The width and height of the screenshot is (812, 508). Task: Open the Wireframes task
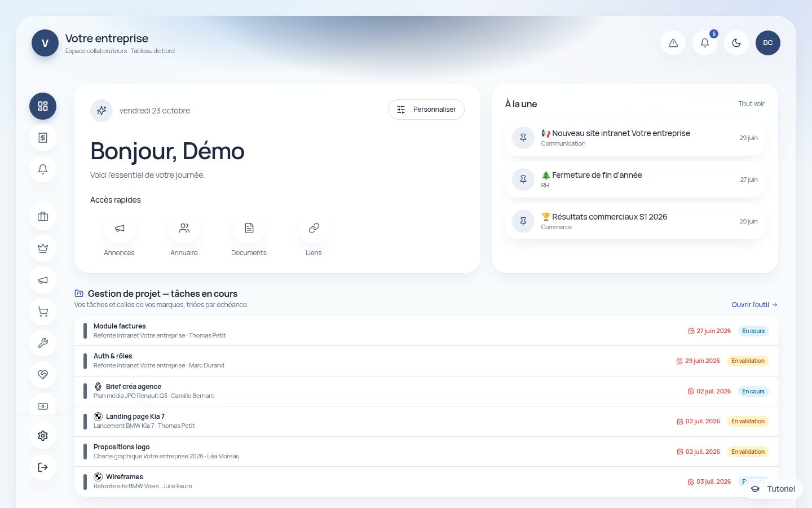tap(426, 482)
